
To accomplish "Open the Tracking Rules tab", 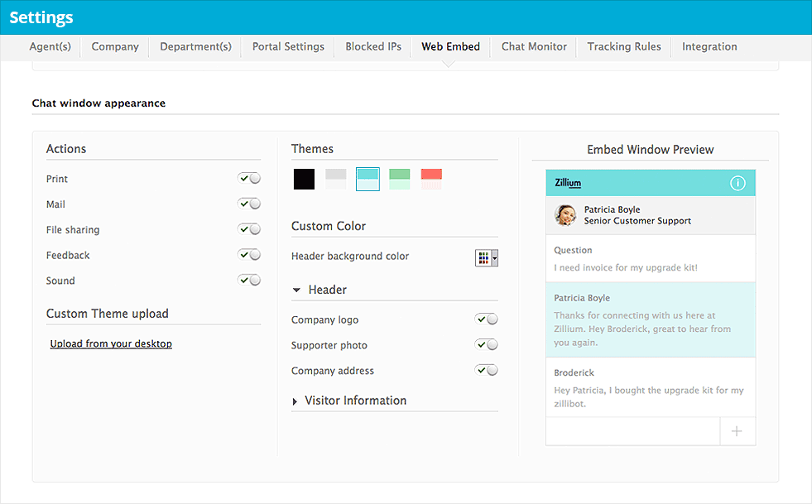I will [623, 47].
